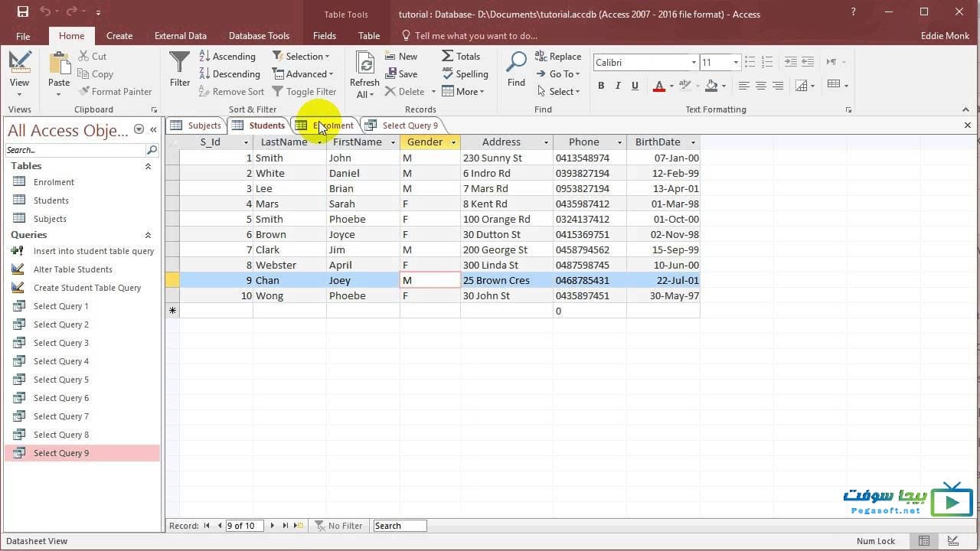Switch to the Database Tools ribbon tab
980x551 pixels.
click(259, 36)
